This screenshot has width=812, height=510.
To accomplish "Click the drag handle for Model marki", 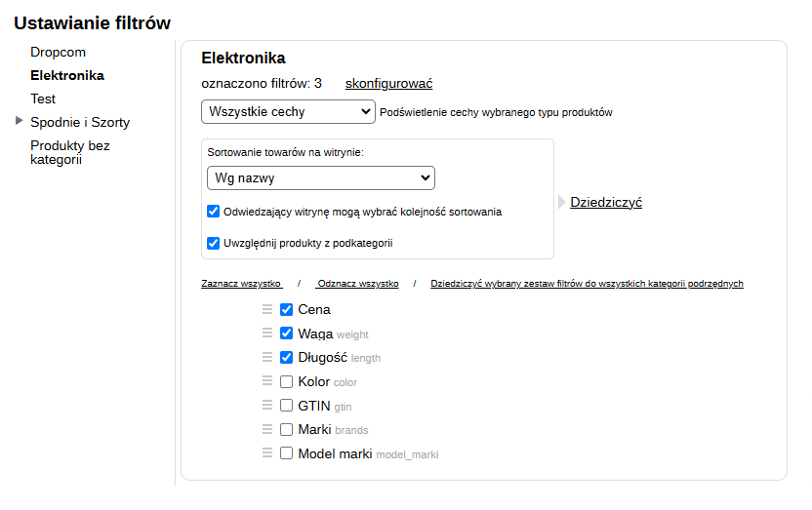I will coord(266,453).
